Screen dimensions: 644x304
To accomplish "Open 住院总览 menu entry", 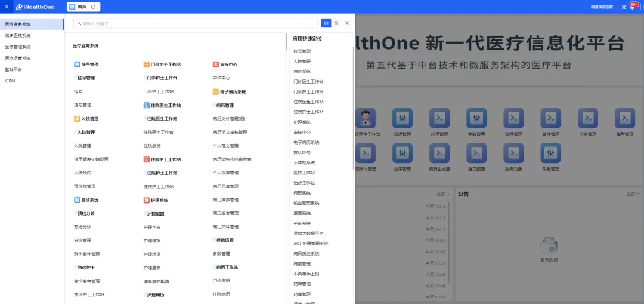I will pyautogui.click(x=152, y=146).
